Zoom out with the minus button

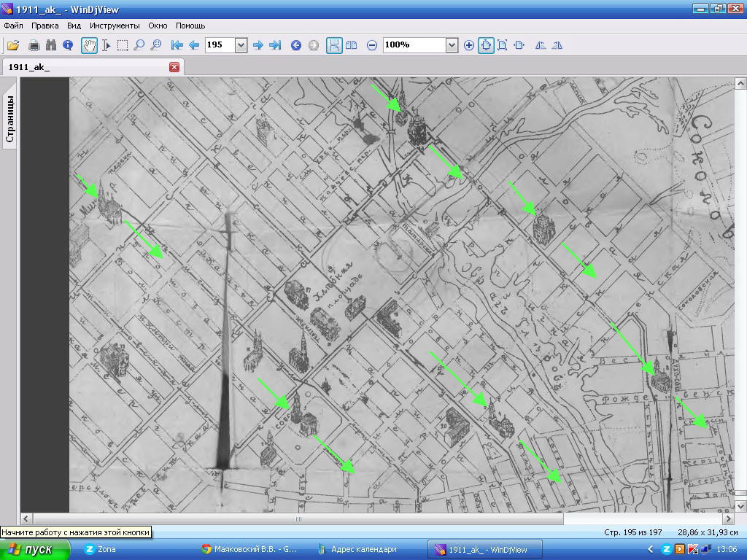coord(372,45)
